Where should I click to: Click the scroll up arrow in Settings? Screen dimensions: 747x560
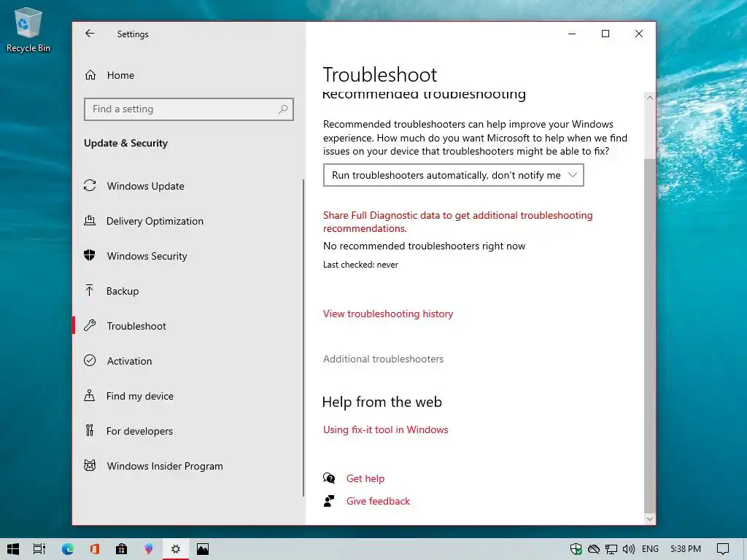[x=650, y=98]
